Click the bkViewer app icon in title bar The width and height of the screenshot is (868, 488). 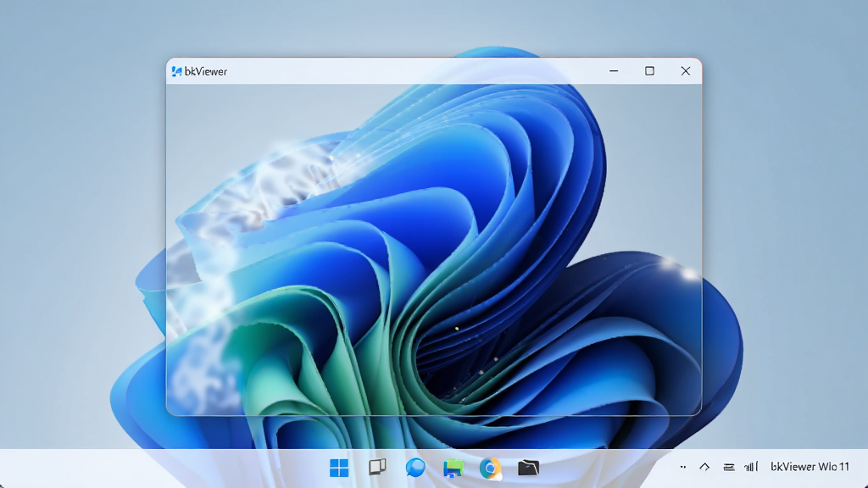(176, 71)
